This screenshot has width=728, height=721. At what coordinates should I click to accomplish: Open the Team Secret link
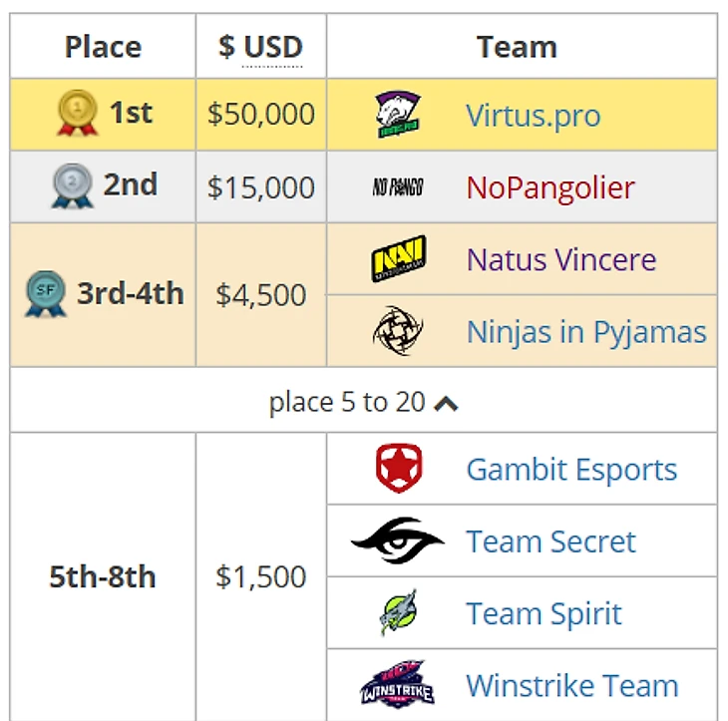coord(549,541)
